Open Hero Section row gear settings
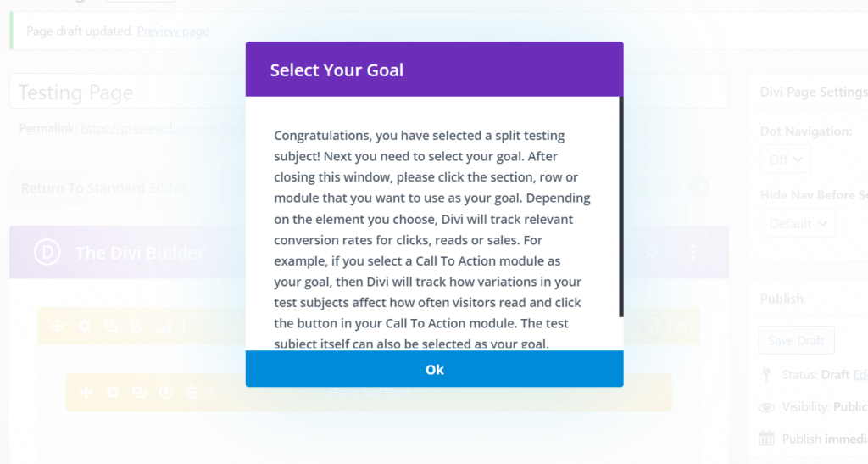This screenshot has width=868, height=464. [113, 393]
